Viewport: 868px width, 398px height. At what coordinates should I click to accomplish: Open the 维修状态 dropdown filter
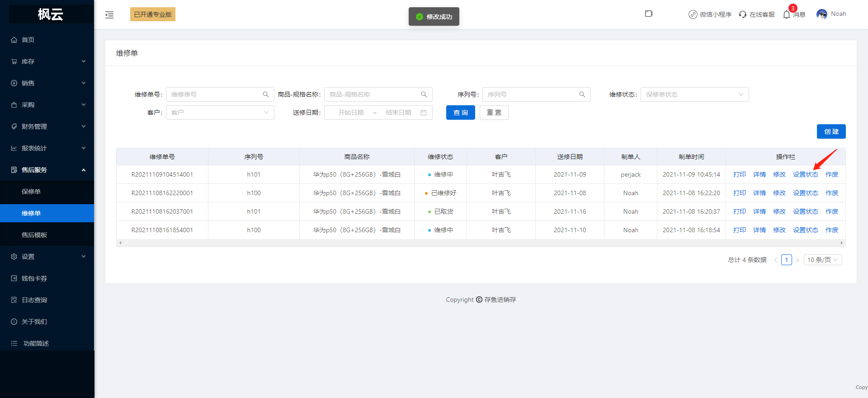click(x=694, y=94)
